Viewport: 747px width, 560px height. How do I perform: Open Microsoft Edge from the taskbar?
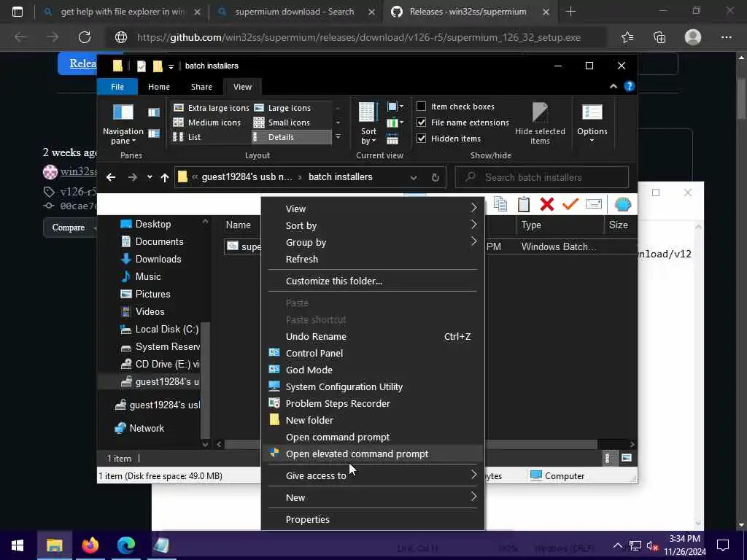(x=126, y=545)
